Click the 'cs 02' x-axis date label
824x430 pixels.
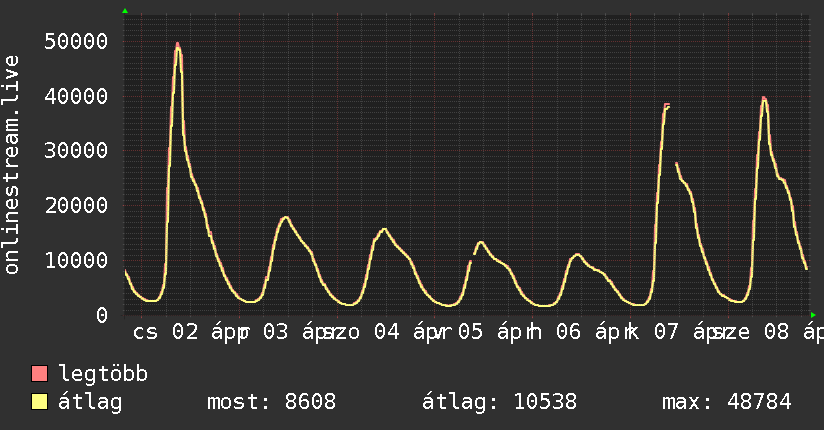[x=166, y=332]
